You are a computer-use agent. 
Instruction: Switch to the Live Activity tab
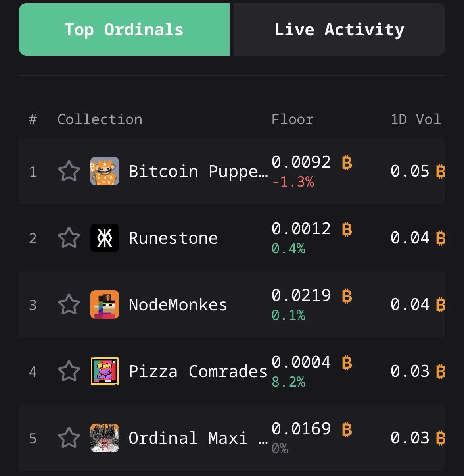(x=339, y=29)
